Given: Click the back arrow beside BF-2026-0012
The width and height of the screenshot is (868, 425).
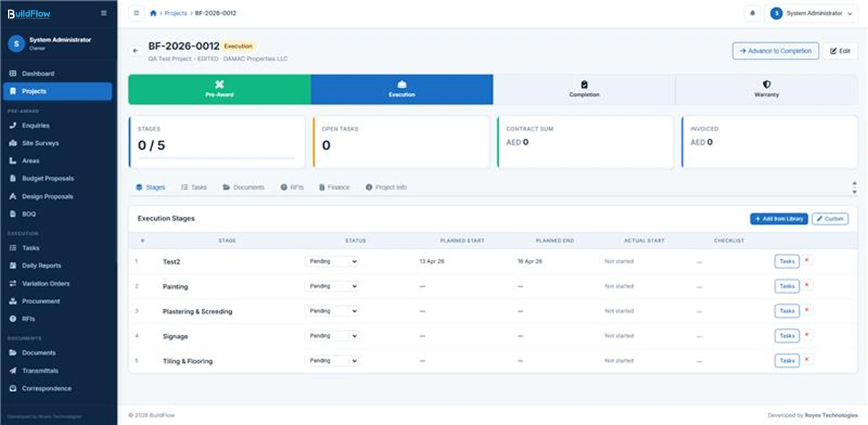Looking at the screenshot, I should pos(136,51).
